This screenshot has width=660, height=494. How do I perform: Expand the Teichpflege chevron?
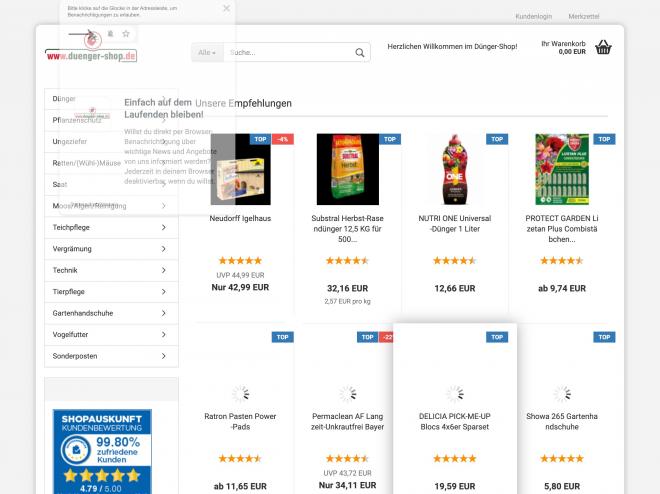click(x=163, y=227)
